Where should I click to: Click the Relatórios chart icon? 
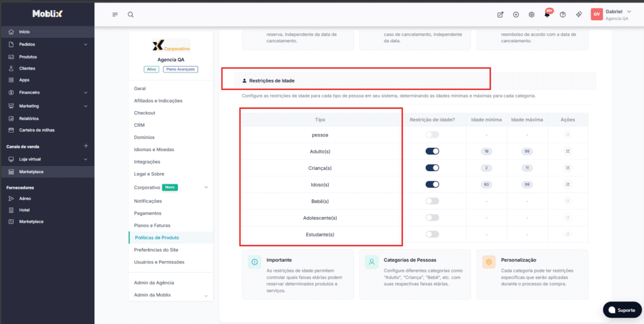click(x=11, y=119)
